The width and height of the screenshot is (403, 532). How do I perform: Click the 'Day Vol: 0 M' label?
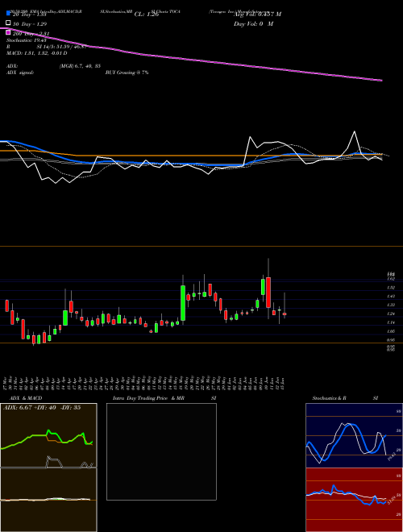tap(253, 24)
